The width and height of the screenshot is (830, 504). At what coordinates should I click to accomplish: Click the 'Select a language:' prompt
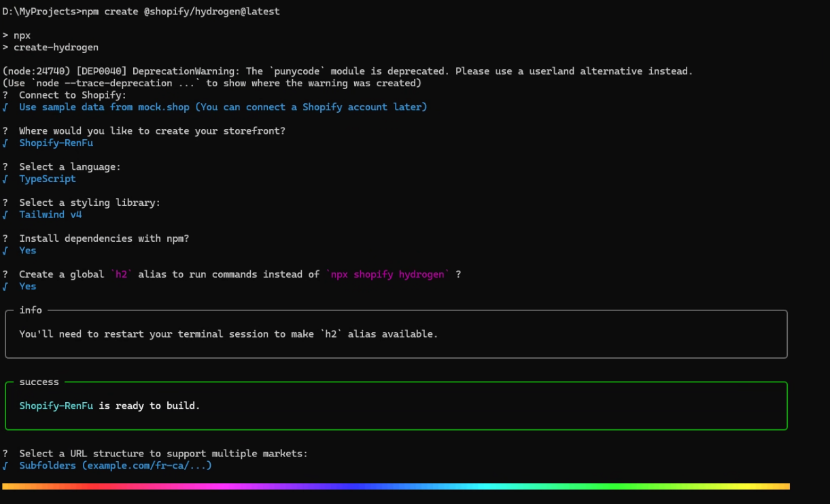(x=70, y=167)
